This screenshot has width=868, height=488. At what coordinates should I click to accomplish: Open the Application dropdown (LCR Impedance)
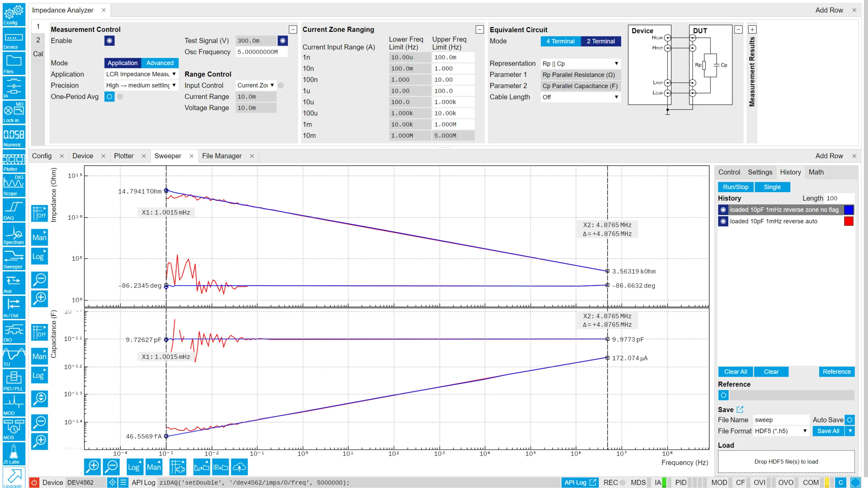pos(141,74)
